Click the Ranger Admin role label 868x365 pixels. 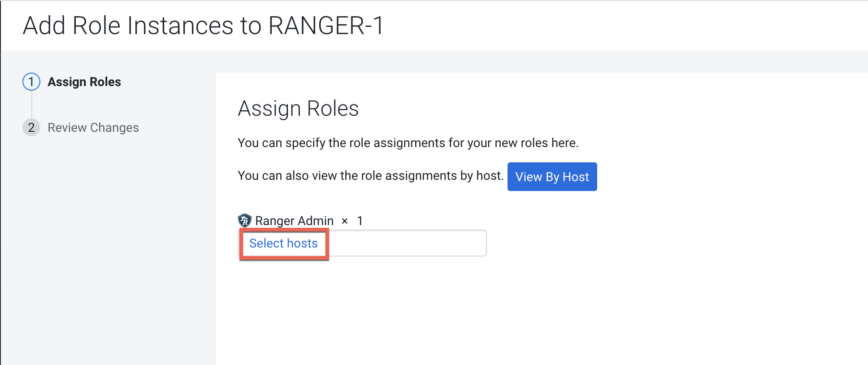click(x=294, y=221)
